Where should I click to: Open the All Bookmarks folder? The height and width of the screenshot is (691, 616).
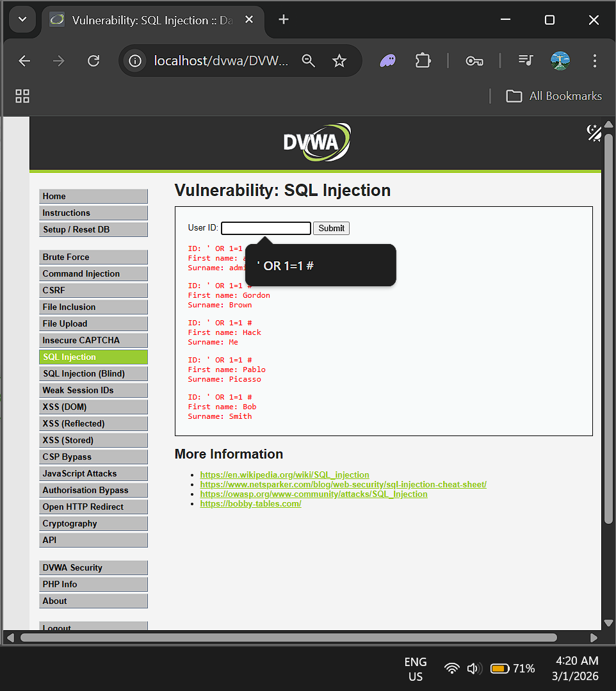click(554, 96)
